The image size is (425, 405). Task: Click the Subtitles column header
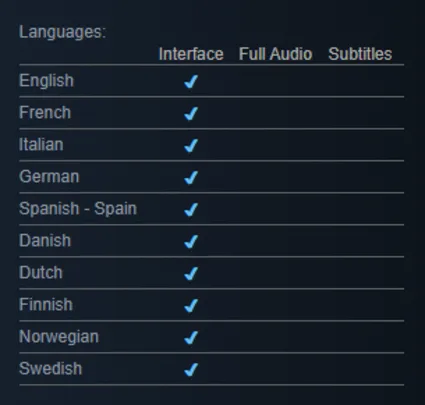click(360, 54)
